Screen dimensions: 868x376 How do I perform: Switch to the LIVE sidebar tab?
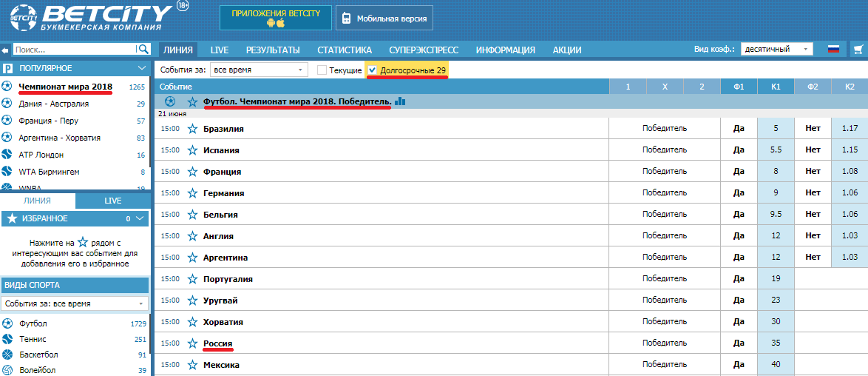point(113,201)
